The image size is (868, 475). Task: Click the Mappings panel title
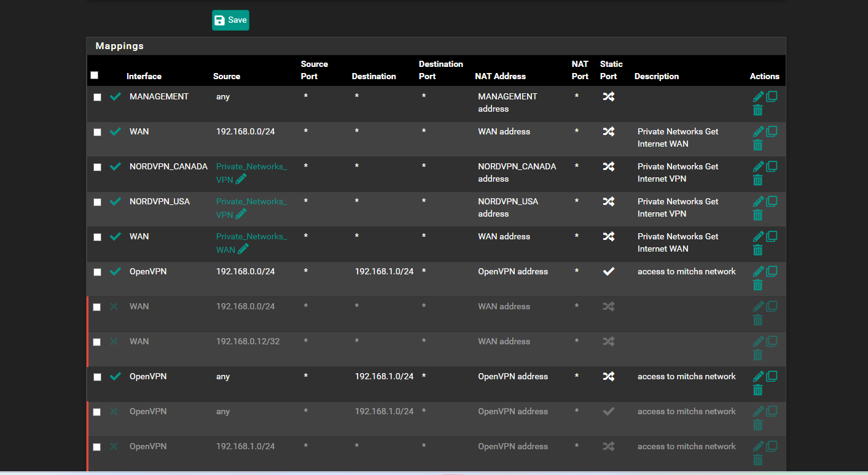point(119,46)
